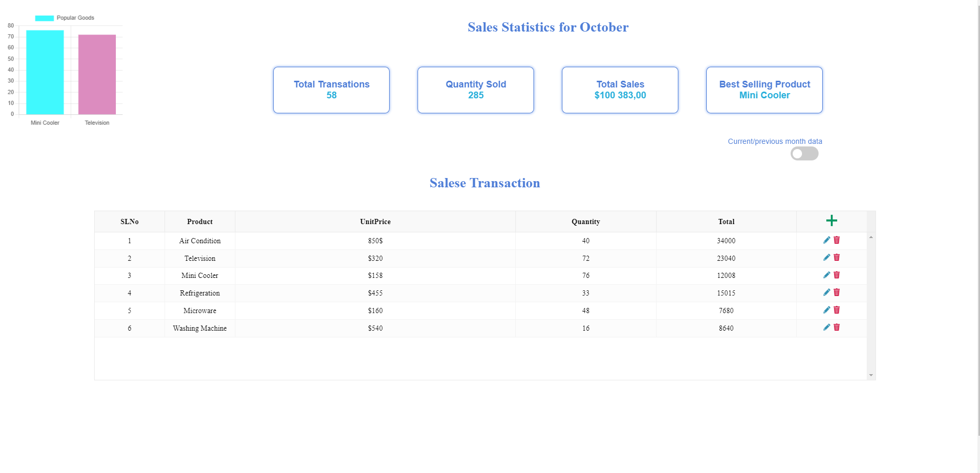Add a new transaction with the green plus icon
Screen dimensions: 980x473
click(831, 220)
